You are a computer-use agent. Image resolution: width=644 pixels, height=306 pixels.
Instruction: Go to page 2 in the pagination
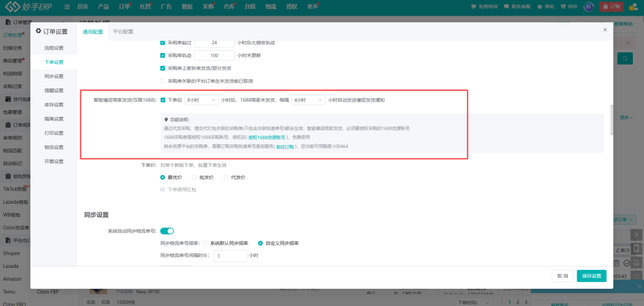tap(518, 302)
